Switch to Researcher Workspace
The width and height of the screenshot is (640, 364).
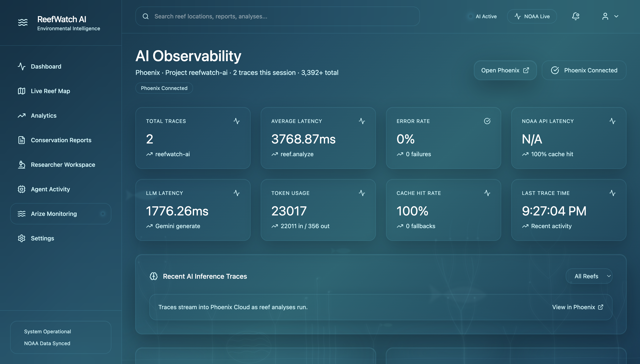[61, 164]
